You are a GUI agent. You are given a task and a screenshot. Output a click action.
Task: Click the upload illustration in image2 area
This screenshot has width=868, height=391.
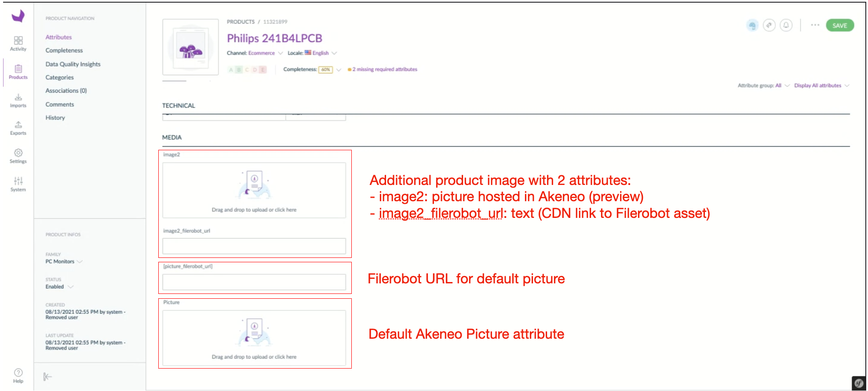coord(254,185)
